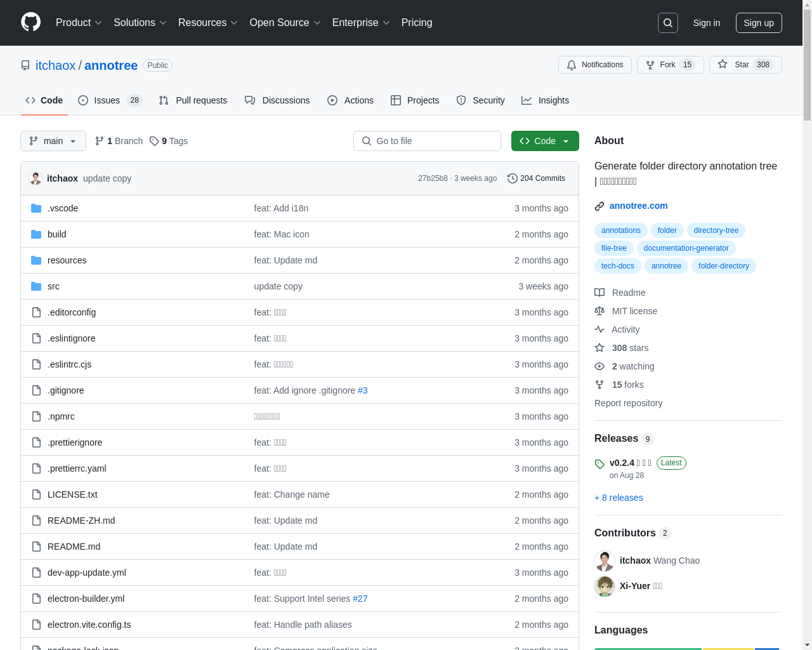Click the src folder icon
The width and height of the screenshot is (812, 650).
(x=36, y=286)
